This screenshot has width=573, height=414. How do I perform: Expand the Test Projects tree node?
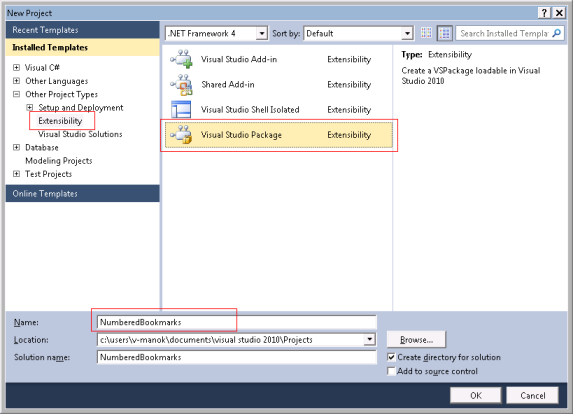pyautogui.click(x=16, y=174)
